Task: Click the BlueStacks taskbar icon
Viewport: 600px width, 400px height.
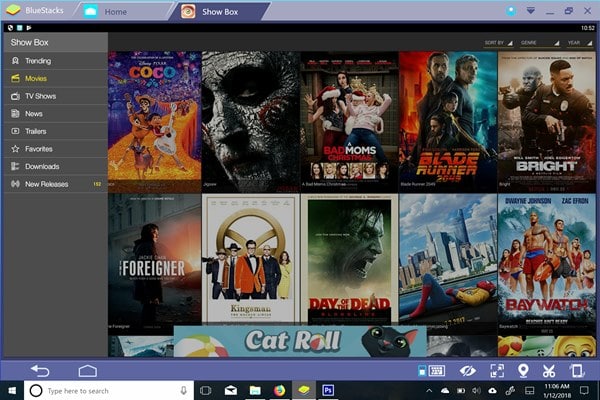Action: click(x=304, y=390)
